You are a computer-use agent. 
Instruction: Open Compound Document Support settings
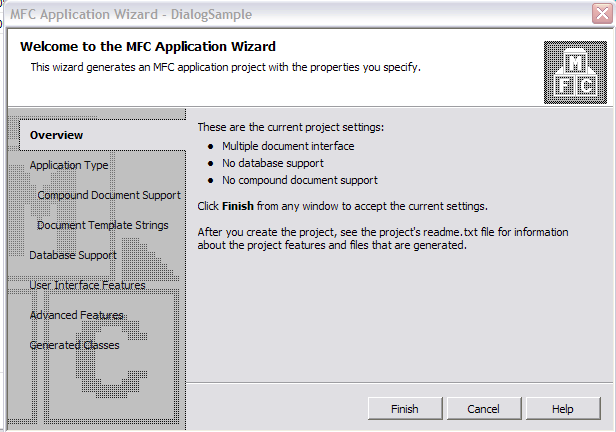pos(109,195)
